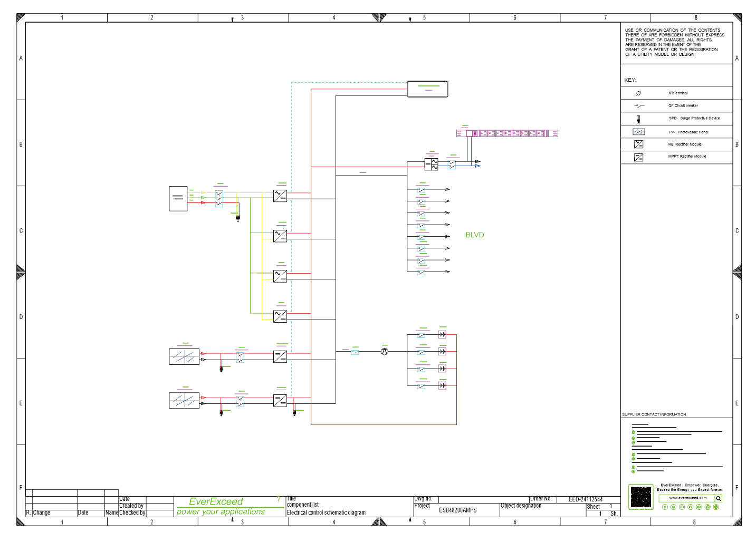
Task: Click the photovoltaic panel symbol in the key
Action: coord(638,132)
